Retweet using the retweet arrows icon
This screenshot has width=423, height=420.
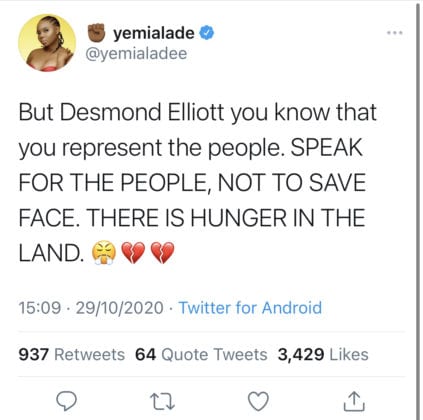(162, 401)
